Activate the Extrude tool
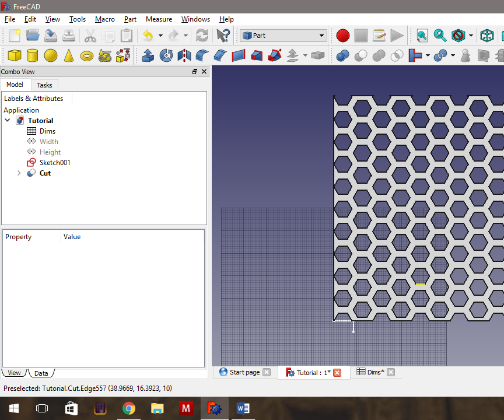 point(148,55)
